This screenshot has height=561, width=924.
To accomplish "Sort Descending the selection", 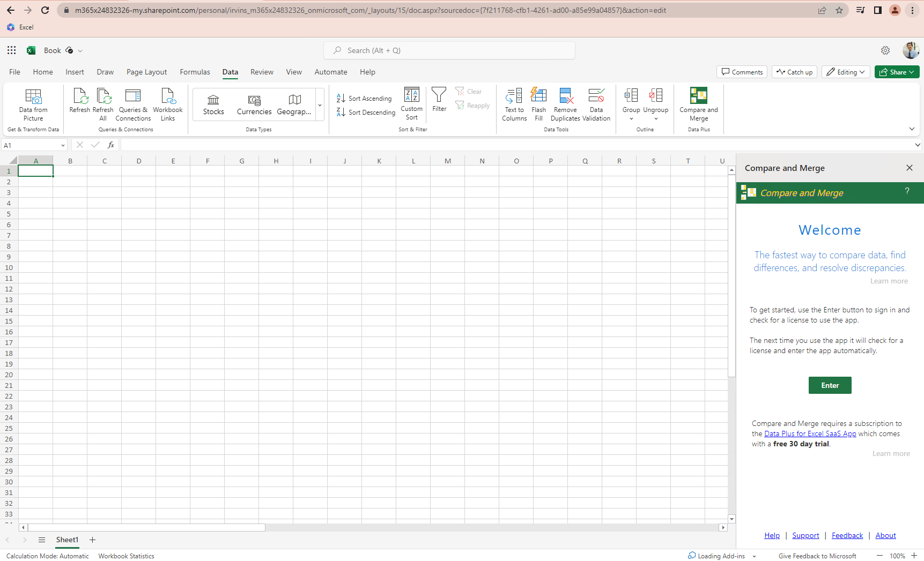I will (x=366, y=113).
